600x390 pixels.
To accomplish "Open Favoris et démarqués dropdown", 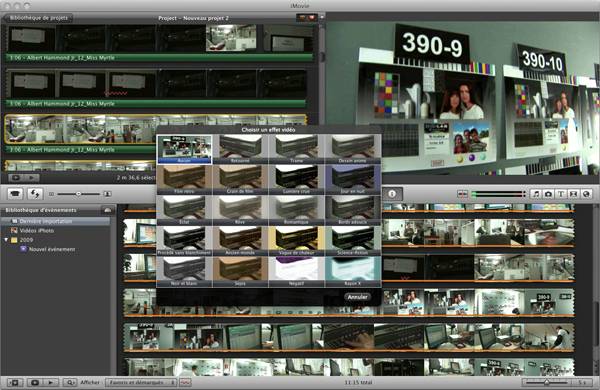I will (x=141, y=382).
